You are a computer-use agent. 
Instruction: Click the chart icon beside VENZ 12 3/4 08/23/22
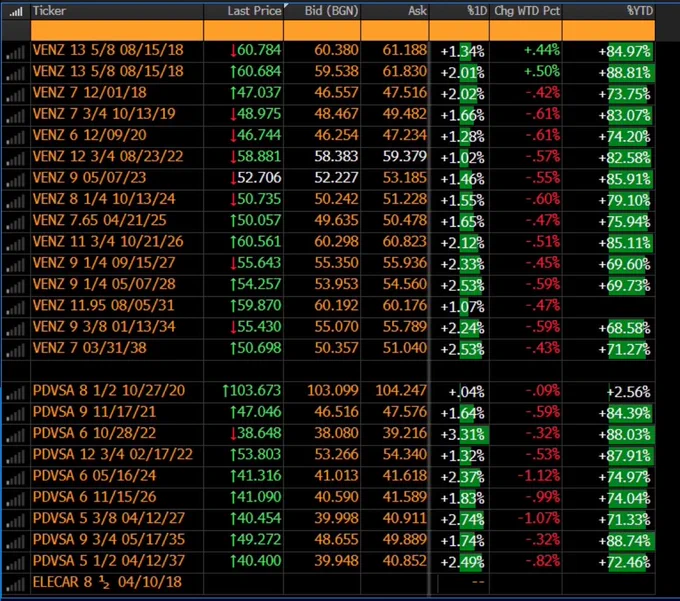click(15, 158)
